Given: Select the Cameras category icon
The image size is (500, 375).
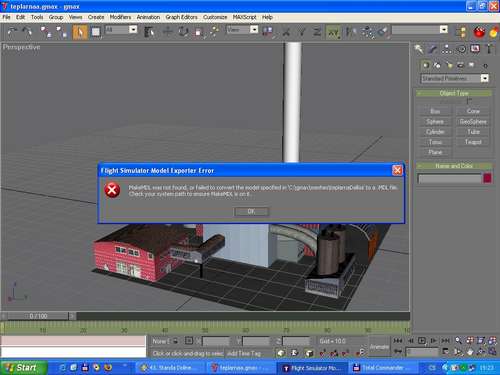Looking at the screenshot, I should [461, 65].
